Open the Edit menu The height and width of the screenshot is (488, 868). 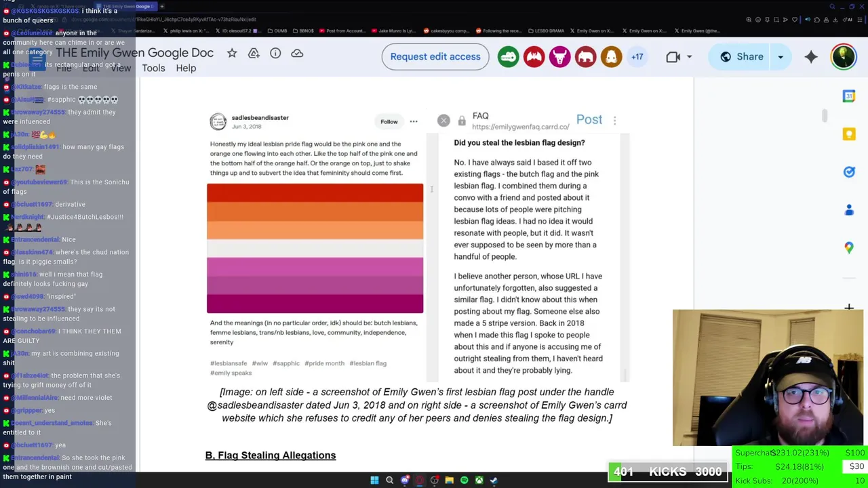(x=91, y=68)
